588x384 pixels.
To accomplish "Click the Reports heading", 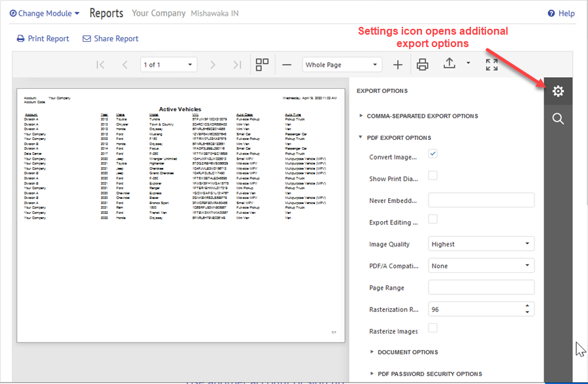I will 106,13.
